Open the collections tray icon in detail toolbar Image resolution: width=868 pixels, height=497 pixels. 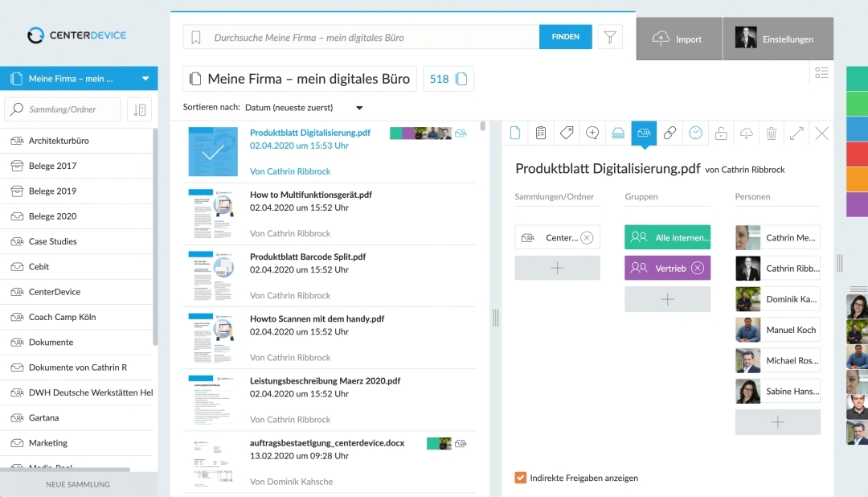pyautogui.click(x=618, y=133)
